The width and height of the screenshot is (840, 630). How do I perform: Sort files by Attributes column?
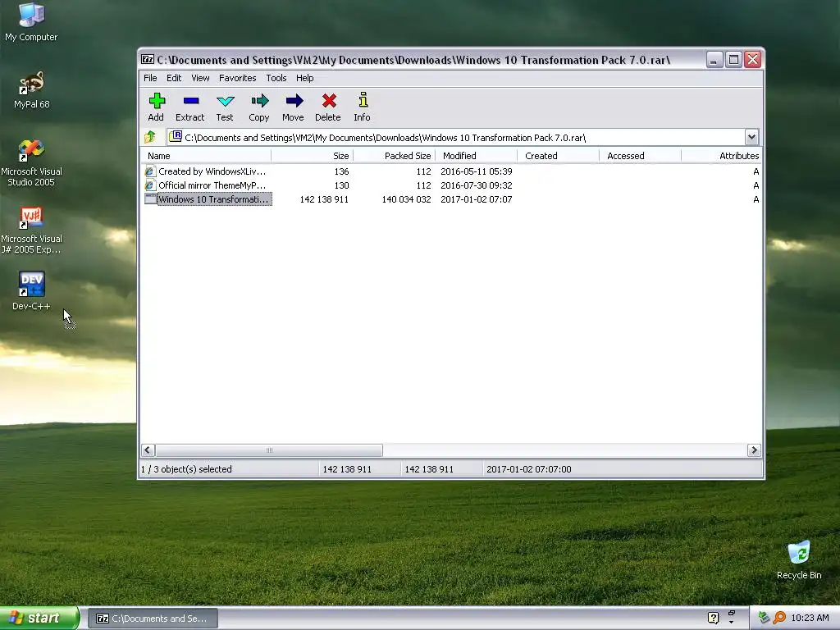click(722, 156)
